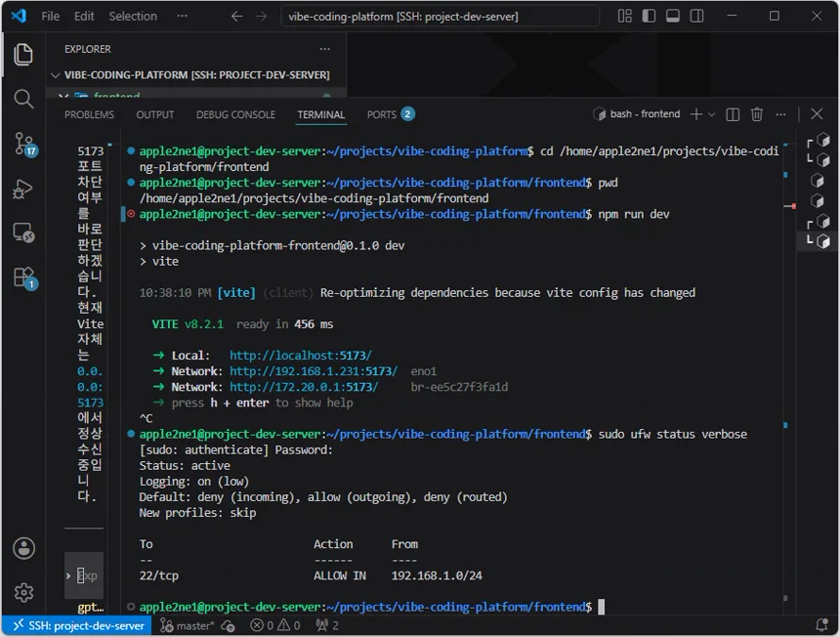Toggle the secondary side bar
840x637 pixels.
coord(697,16)
